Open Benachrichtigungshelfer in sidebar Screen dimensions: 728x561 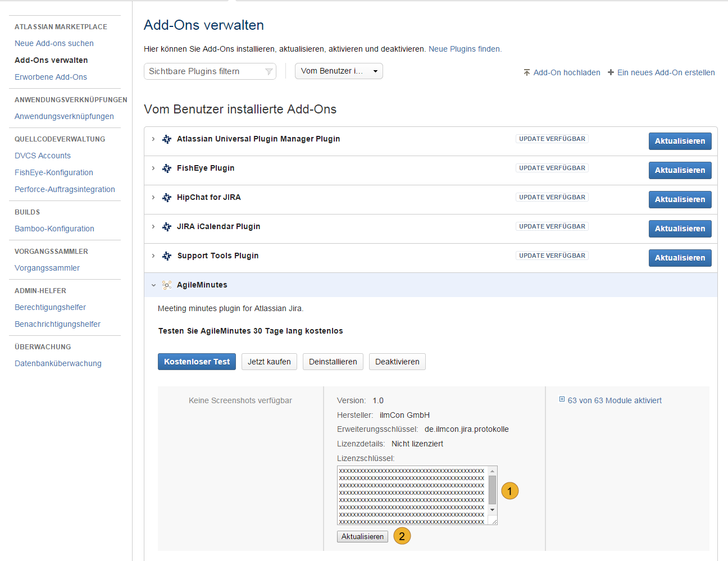(57, 324)
